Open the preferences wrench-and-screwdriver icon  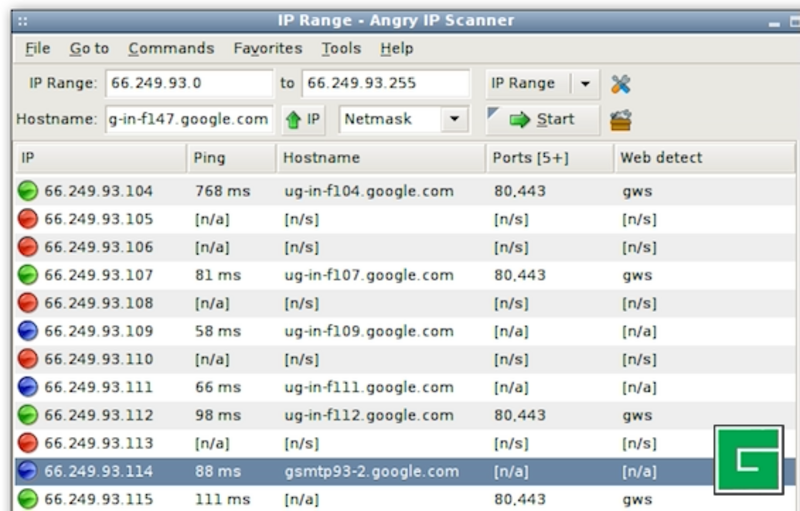[x=620, y=84]
